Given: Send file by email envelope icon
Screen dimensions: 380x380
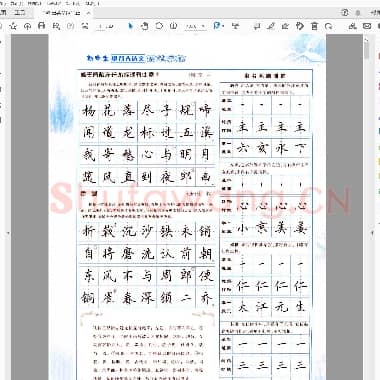Looking at the screenshot, I should [x=367, y=26].
